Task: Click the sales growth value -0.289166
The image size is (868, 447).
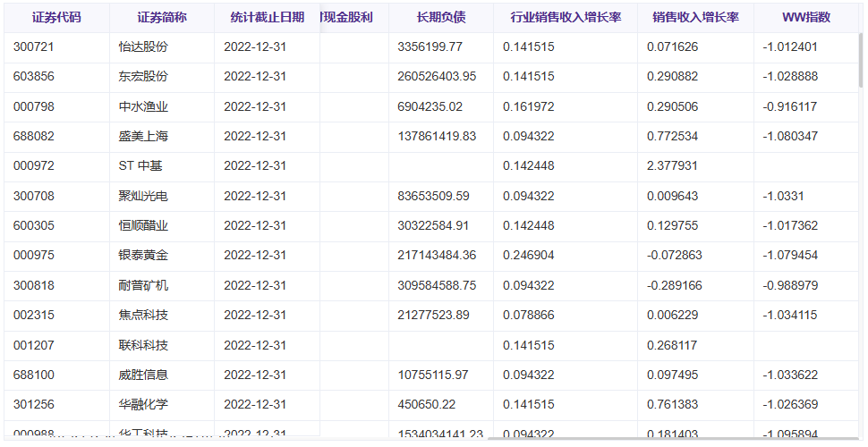Action: [674, 285]
